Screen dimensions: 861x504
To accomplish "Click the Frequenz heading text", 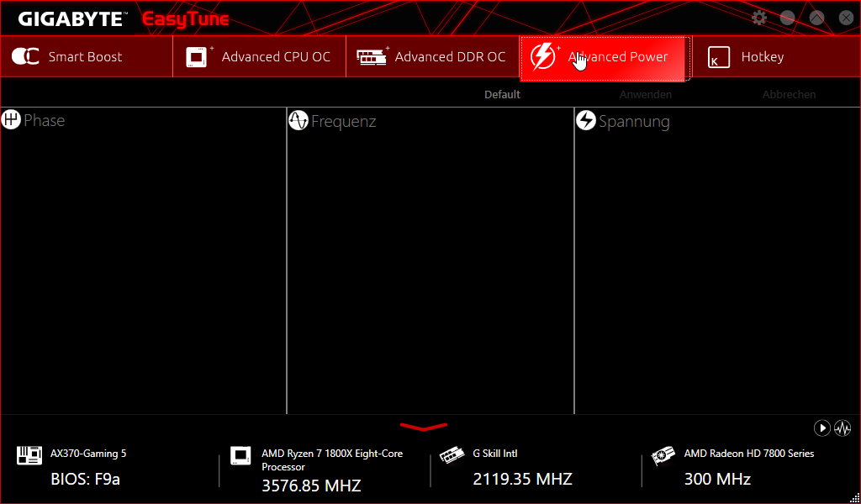I will pyautogui.click(x=343, y=121).
